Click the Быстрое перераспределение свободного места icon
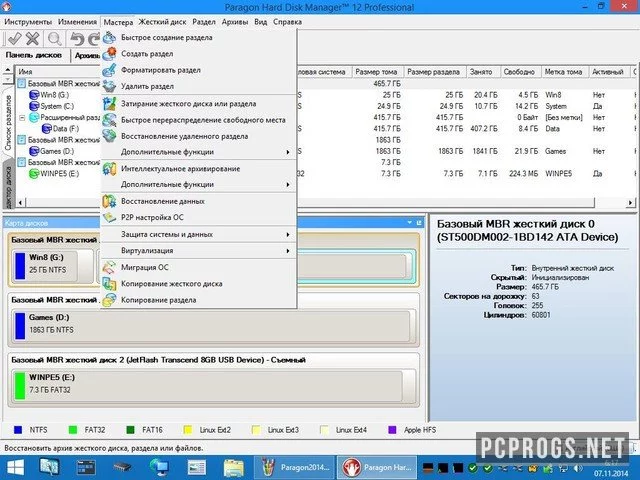Screen dimensions: 640x480 pyautogui.click(x=109, y=120)
